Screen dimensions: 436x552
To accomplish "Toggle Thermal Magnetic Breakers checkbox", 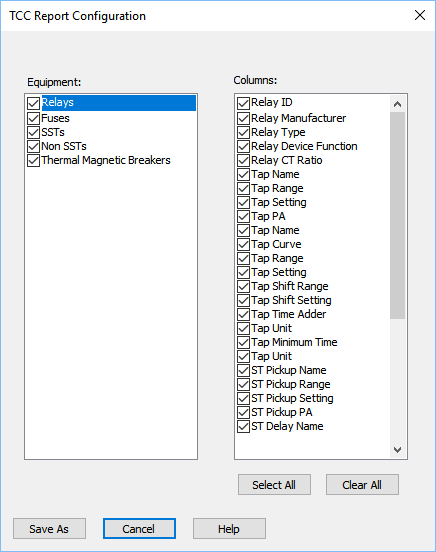I will click(33, 160).
